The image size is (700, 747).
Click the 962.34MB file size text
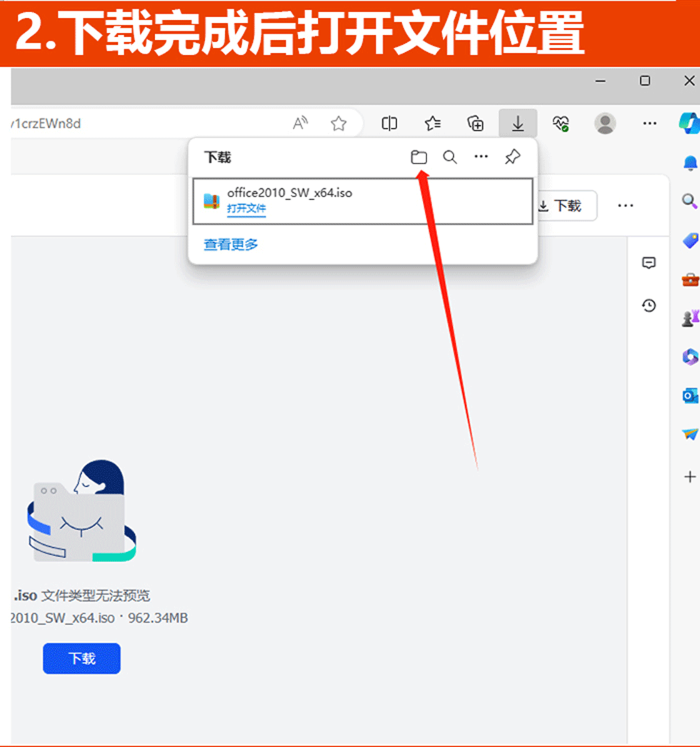[x=158, y=618]
